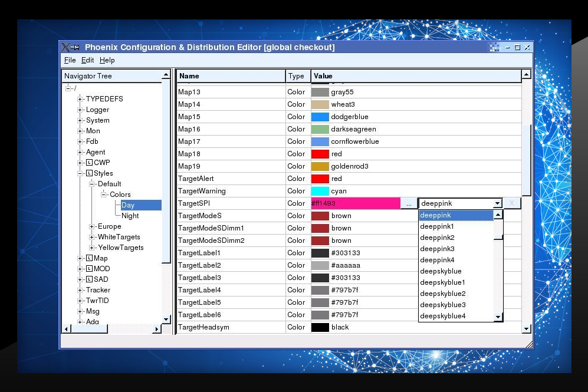Click the L icon beside CWP
This screenshot has height=392, width=588.
89,163
